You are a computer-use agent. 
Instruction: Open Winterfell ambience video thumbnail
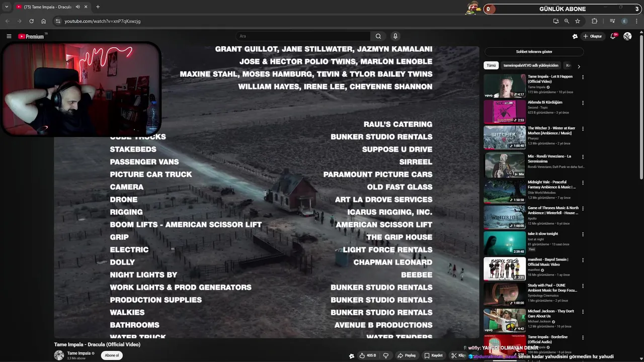pos(505,217)
